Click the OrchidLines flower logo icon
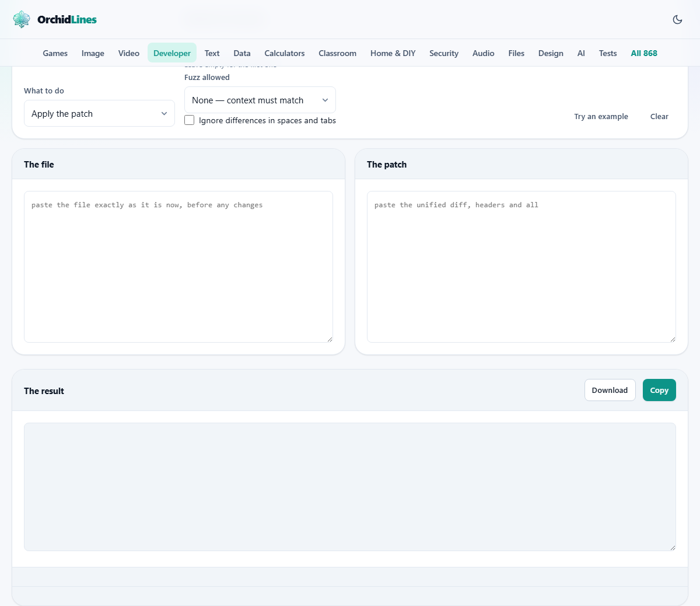The width and height of the screenshot is (700, 606). 22,19
